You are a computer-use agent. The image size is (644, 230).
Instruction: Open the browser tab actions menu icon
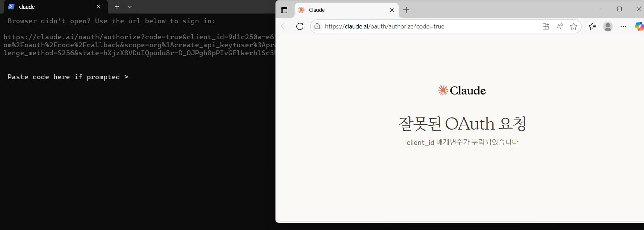point(284,10)
